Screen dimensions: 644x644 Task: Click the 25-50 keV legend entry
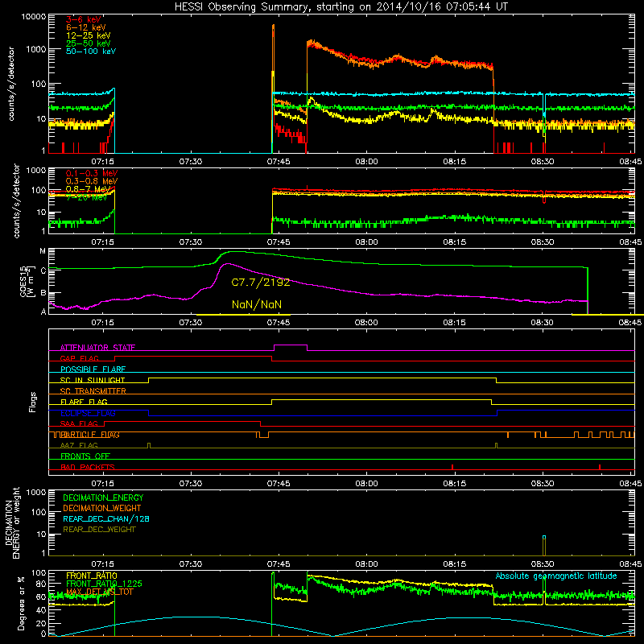(x=88, y=43)
